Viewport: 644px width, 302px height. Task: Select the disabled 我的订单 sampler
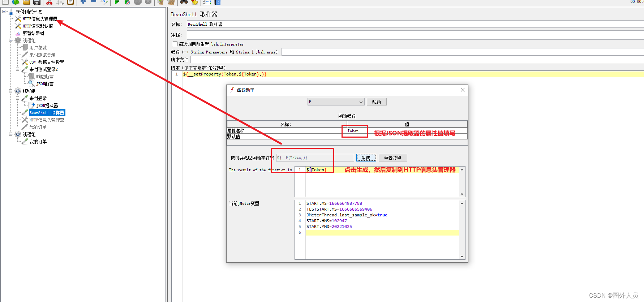(x=38, y=127)
